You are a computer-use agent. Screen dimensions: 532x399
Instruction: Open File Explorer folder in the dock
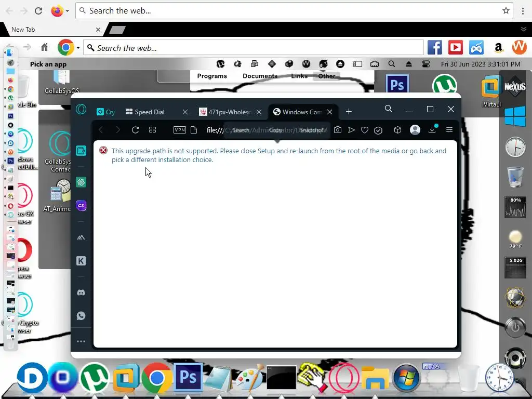coord(375,378)
